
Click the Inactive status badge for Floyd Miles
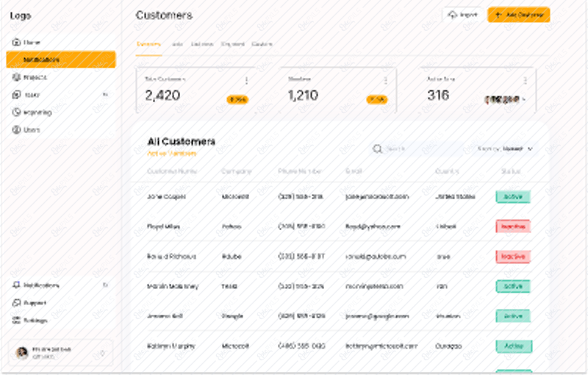pyautogui.click(x=513, y=226)
